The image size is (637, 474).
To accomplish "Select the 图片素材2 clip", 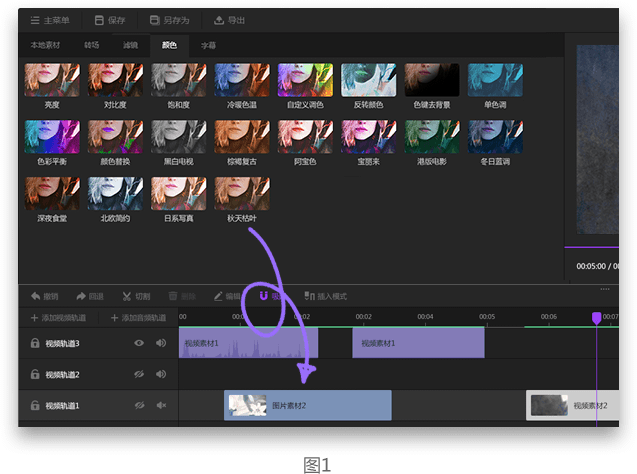I will coord(308,405).
